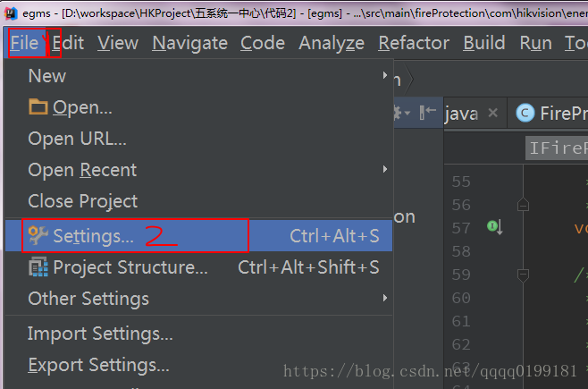
Task: Expand the New submenu arrow
Action: click(x=385, y=75)
